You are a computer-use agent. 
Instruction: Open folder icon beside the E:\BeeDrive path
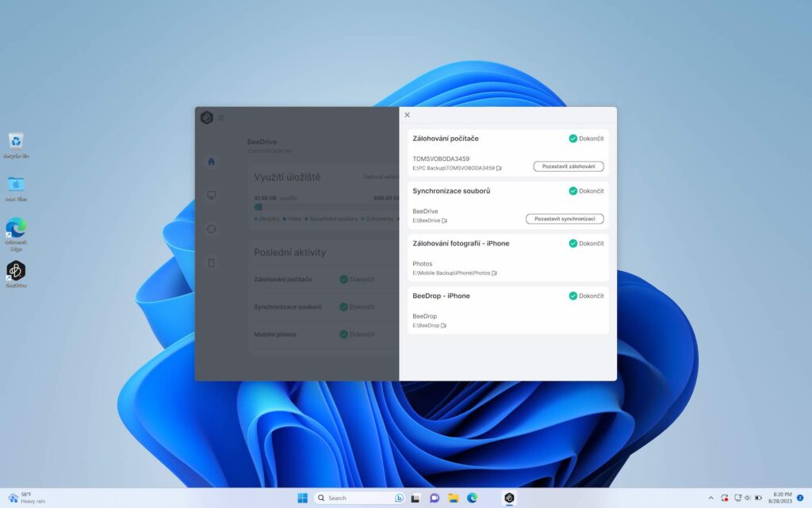(444, 221)
